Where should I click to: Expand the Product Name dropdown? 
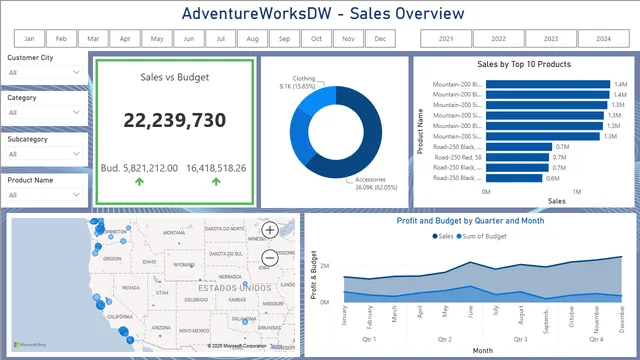tap(44, 195)
